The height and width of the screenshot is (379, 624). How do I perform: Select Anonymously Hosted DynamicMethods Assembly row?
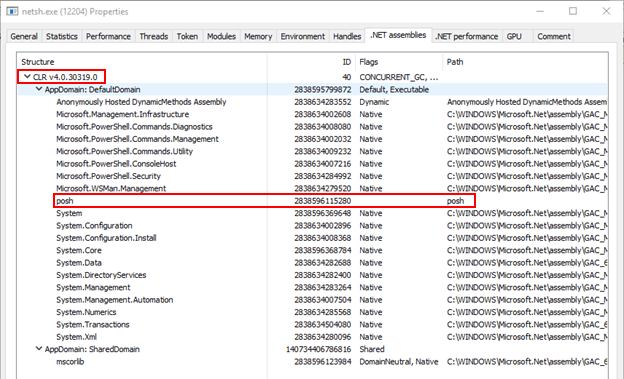click(312, 102)
